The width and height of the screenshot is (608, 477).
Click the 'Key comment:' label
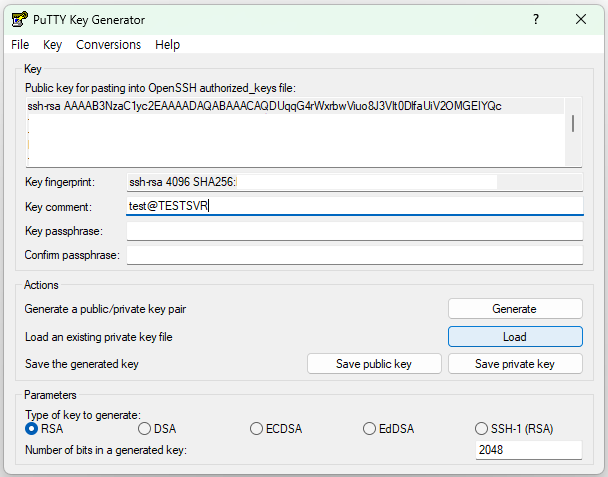[58, 207]
